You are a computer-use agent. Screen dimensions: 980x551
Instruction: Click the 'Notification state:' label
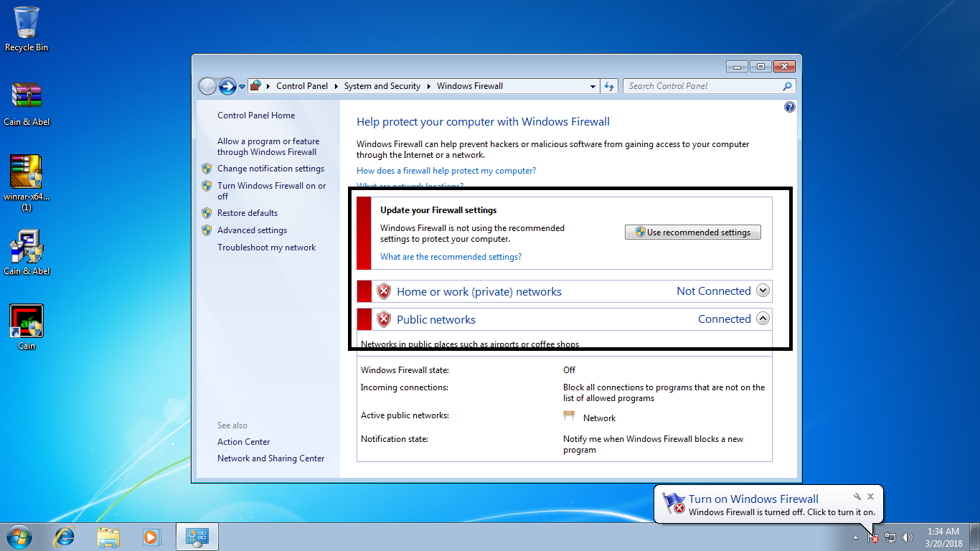point(395,438)
